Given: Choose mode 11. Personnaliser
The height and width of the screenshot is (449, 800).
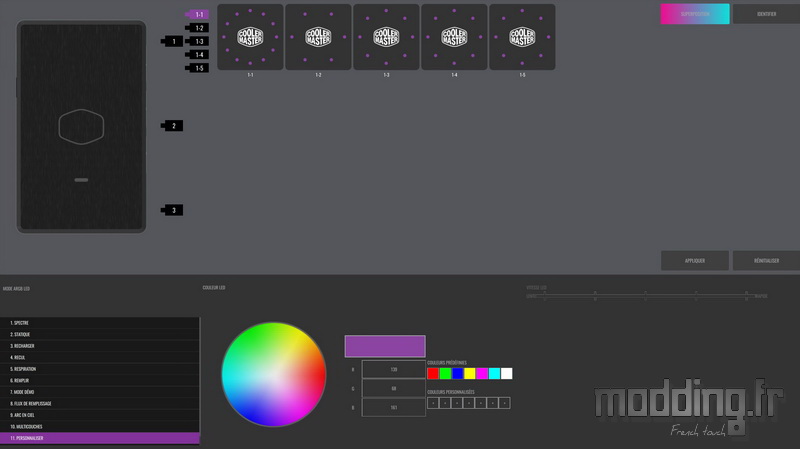Looking at the screenshot, I should click(100, 438).
